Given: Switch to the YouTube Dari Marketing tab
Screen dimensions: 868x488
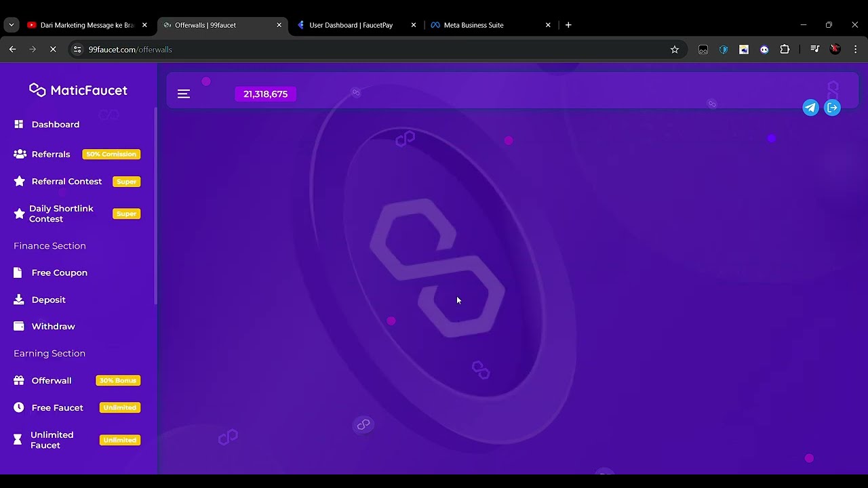Looking at the screenshot, I should point(87,25).
